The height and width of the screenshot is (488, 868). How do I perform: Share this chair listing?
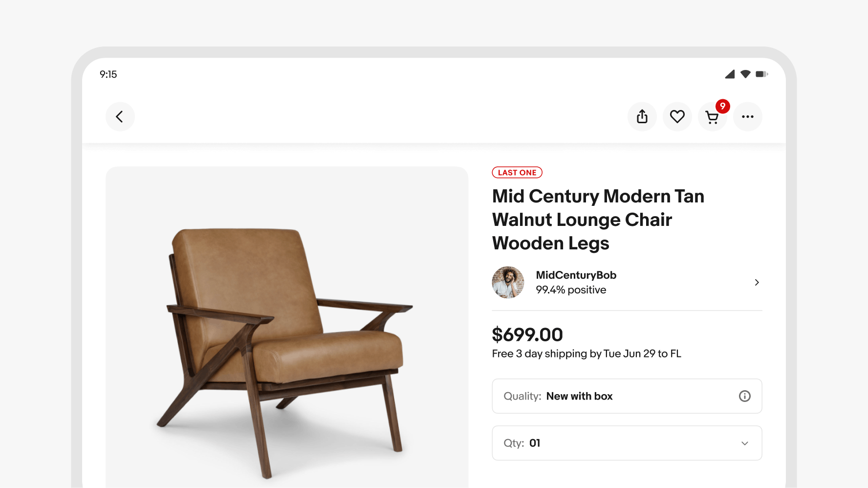pos(642,117)
